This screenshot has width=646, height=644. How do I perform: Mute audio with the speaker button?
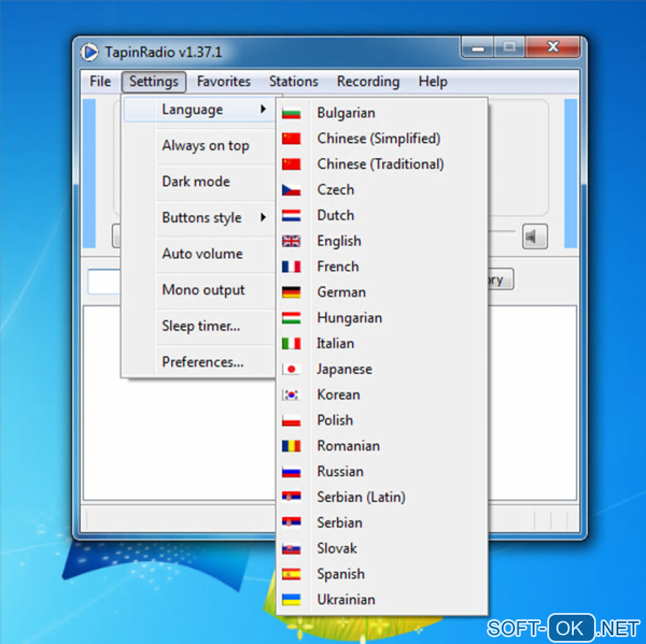tap(535, 236)
